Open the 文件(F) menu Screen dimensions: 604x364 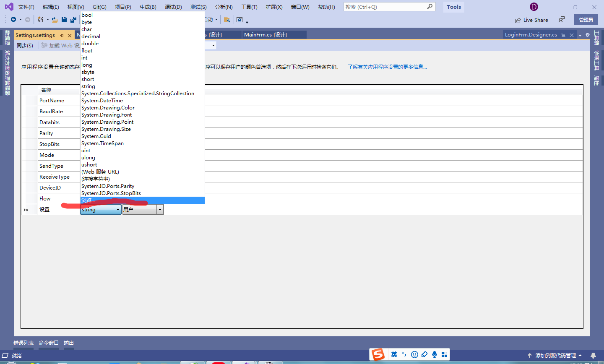[26, 7]
